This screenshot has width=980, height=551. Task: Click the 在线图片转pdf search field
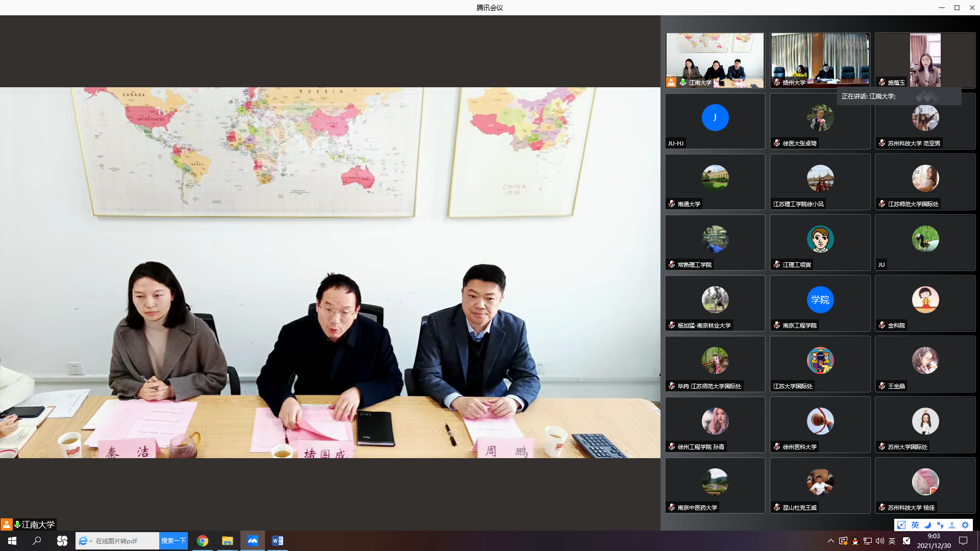125,541
